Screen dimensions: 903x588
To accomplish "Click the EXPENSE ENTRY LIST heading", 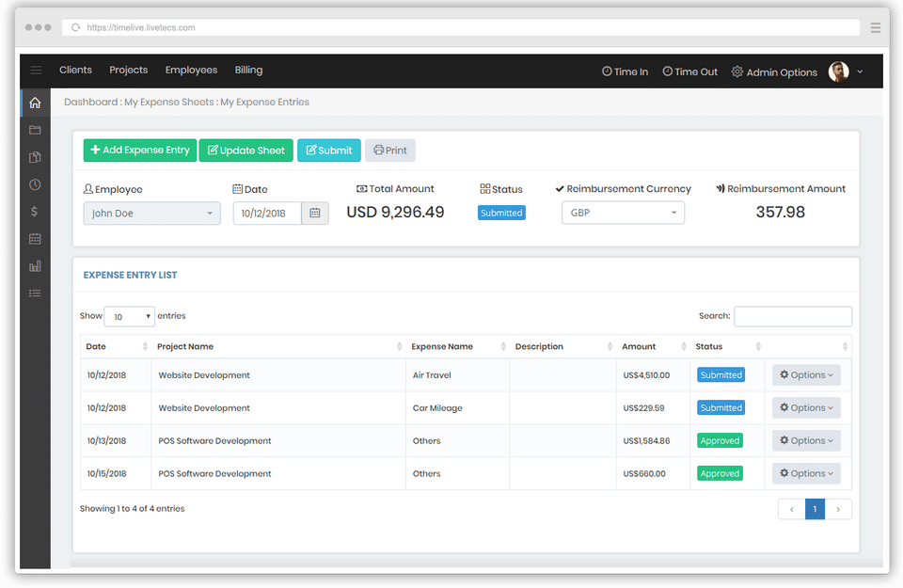I will pos(130,276).
